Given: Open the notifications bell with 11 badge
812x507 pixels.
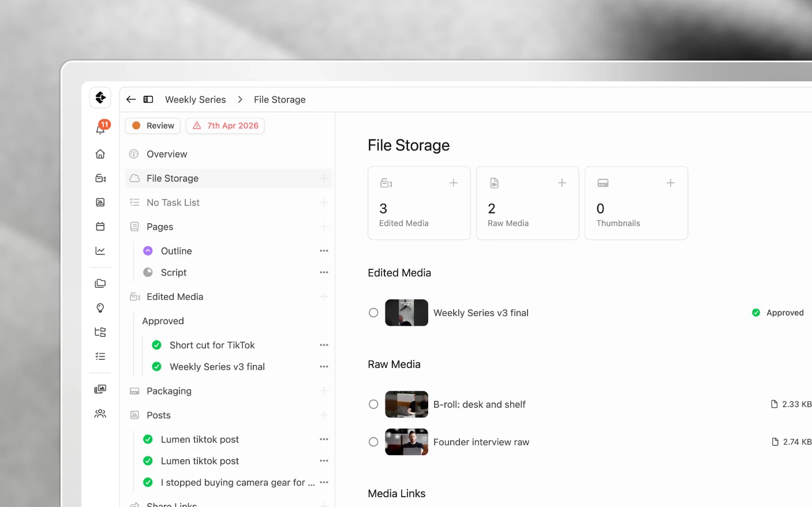Looking at the screenshot, I should coord(100,128).
